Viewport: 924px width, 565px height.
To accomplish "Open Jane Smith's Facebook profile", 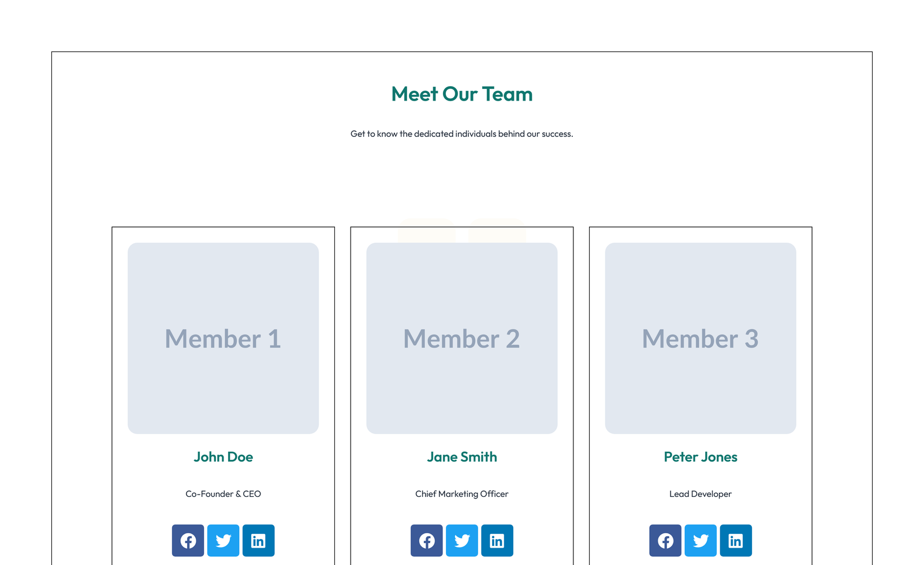I will tap(426, 540).
